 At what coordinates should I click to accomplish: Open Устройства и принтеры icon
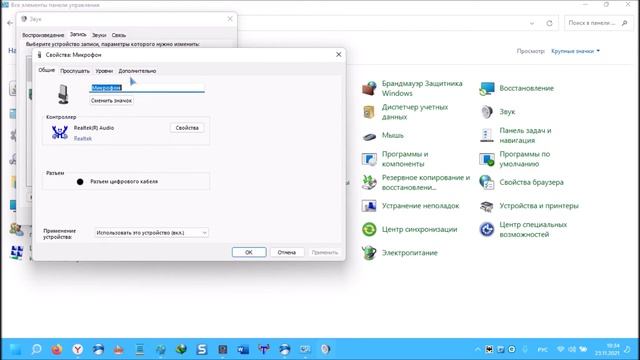(x=487, y=206)
